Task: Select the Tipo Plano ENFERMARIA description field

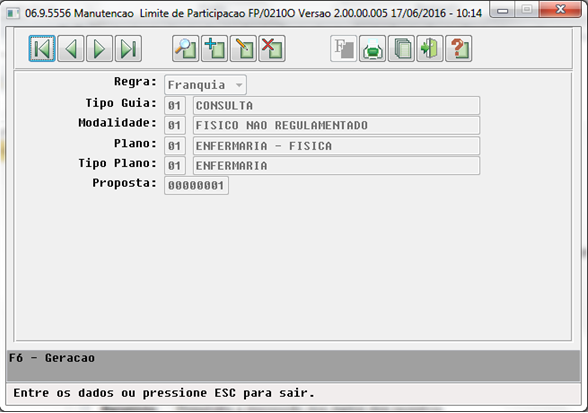Action: (336, 165)
